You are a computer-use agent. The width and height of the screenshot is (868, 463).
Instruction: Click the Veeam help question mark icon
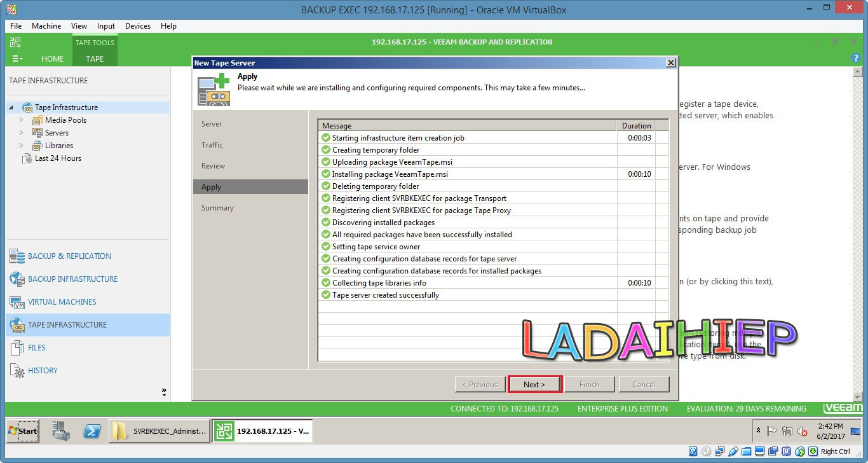coord(855,58)
